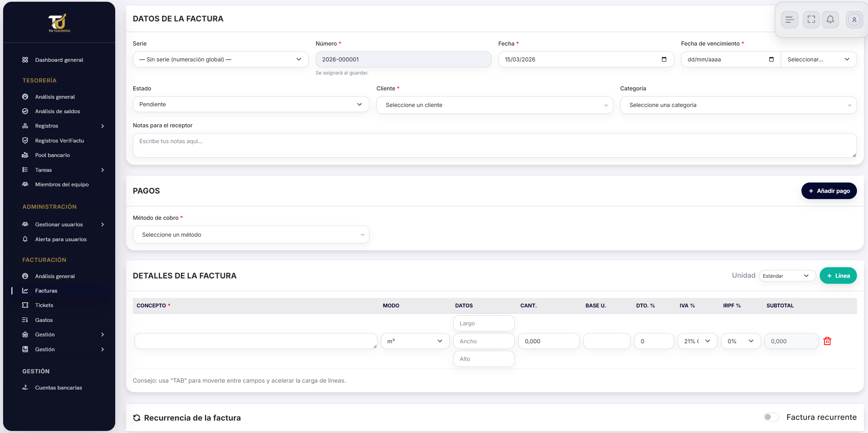Toggle fullscreen with the expand icon
This screenshot has width=868, height=433.
tap(811, 20)
